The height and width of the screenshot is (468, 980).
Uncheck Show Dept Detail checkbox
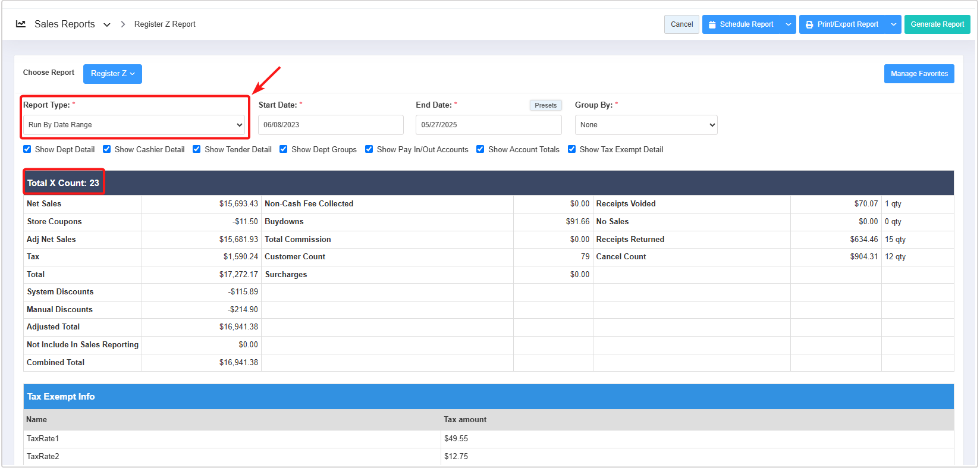pos(27,149)
